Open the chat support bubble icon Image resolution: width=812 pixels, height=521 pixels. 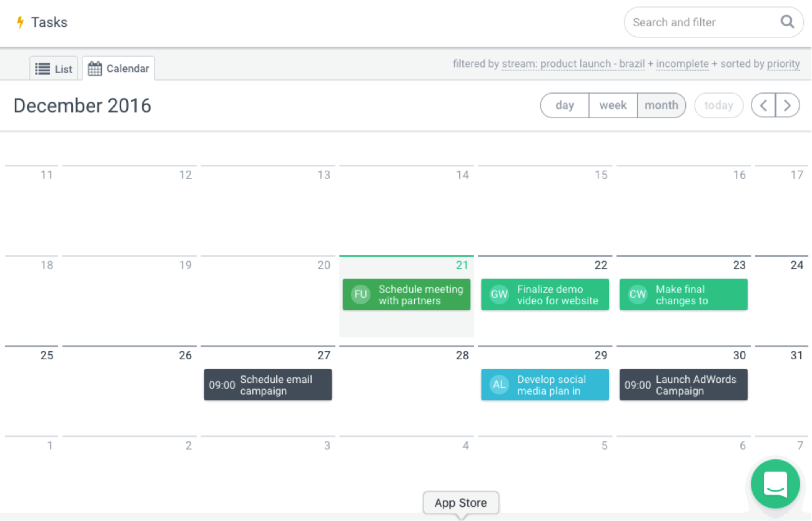point(775,484)
